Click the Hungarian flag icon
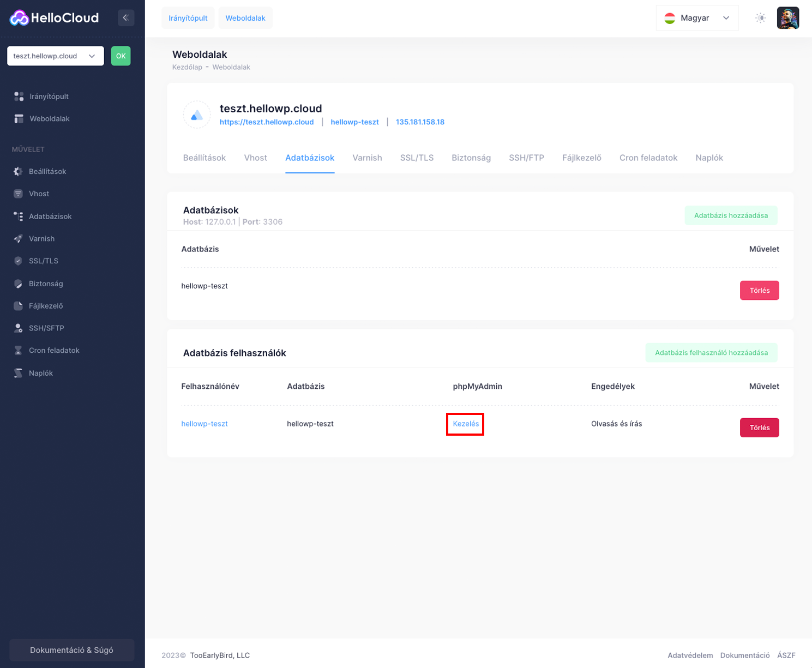Viewport: 812px width, 668px height. (x=670, y=18)
